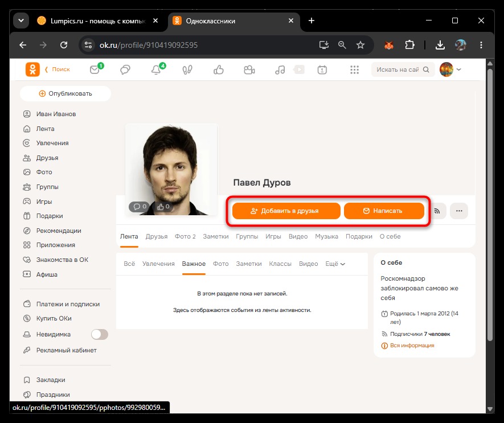Click the page vertical scrollbar
The height and width of the screenshot is (423, 504).
[490, 206]
